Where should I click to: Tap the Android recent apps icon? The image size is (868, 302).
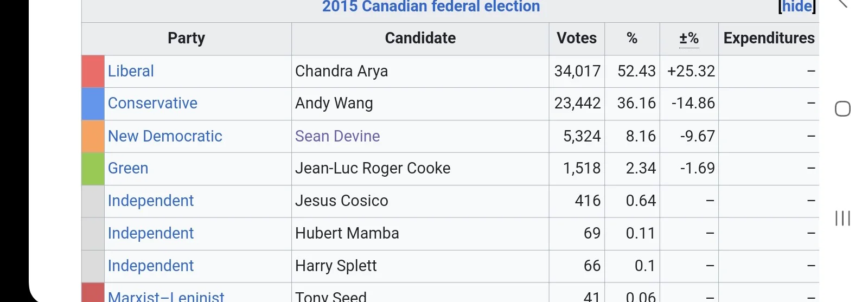click(843, 218)
